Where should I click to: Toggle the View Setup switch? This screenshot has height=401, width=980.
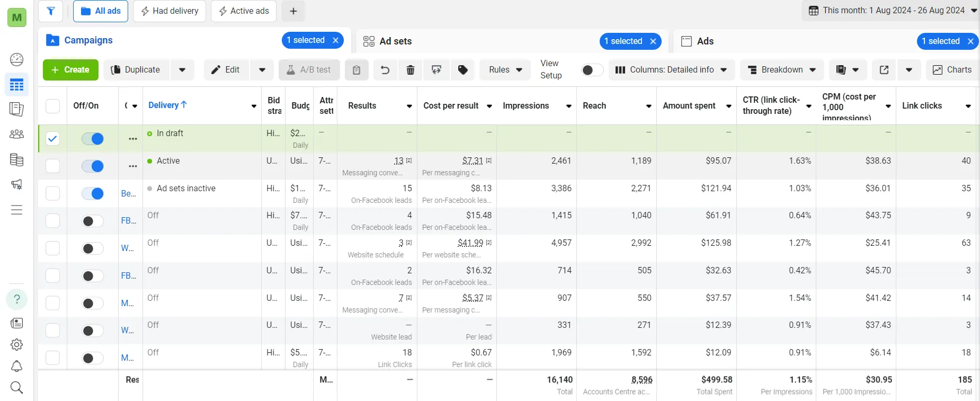[592, 70]
